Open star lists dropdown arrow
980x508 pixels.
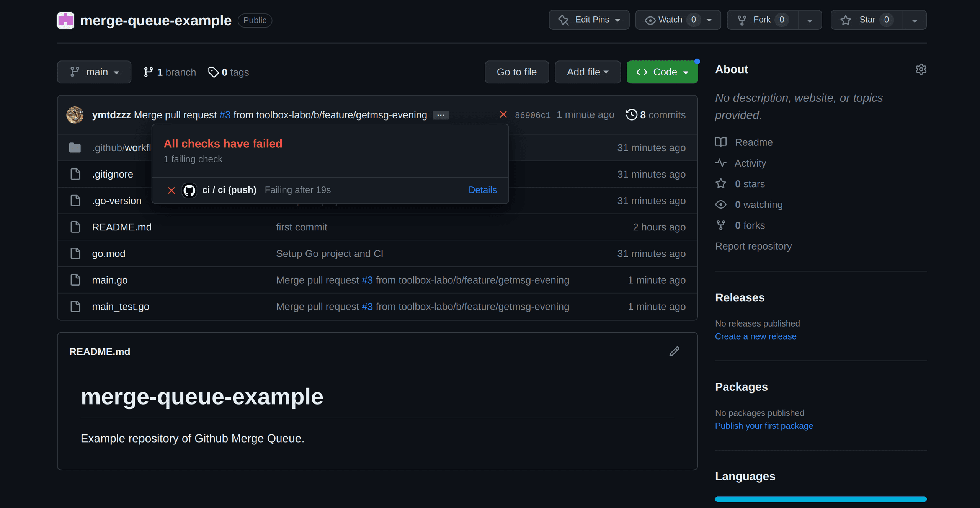pyautogui.click(x=914, y=21)
